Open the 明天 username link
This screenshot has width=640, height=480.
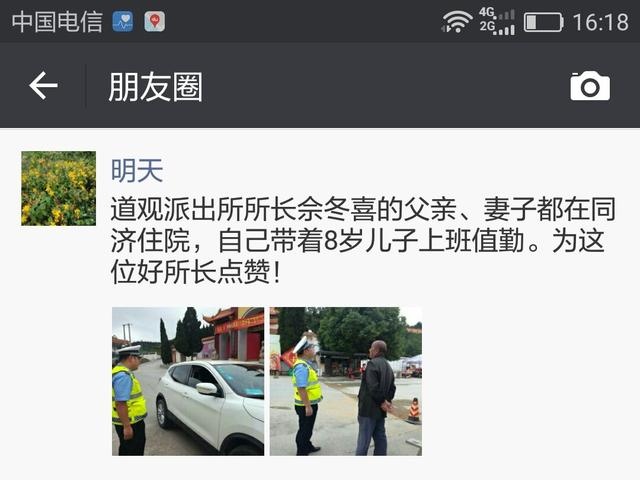(x=137, y=170)
